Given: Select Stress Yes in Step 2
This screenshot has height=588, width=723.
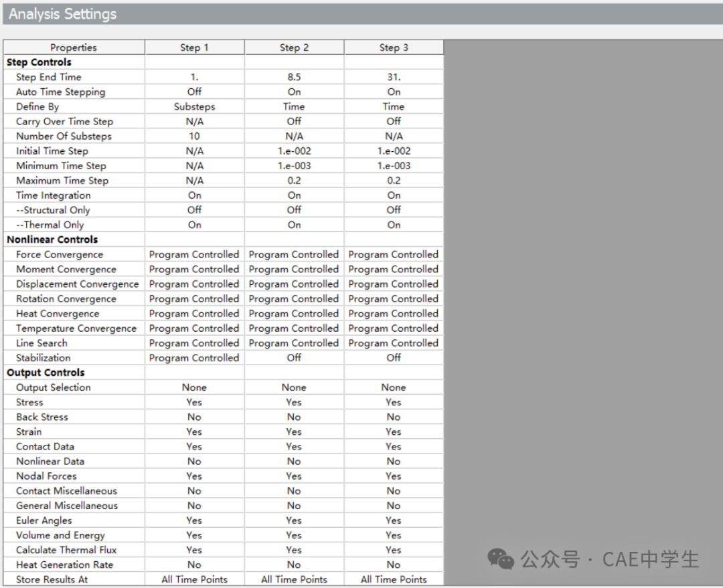Looking at the screenshot, I should click(294, 402).
